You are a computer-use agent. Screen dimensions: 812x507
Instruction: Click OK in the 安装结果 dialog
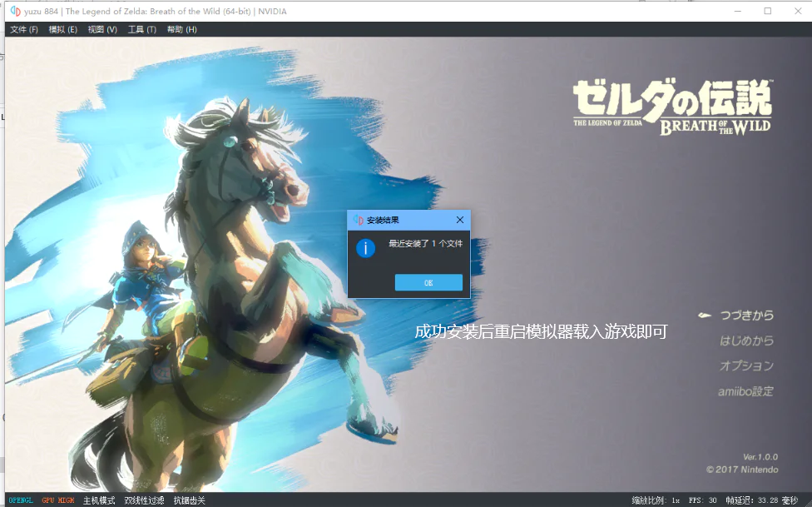pyautogui.click(x=428, y=282)
